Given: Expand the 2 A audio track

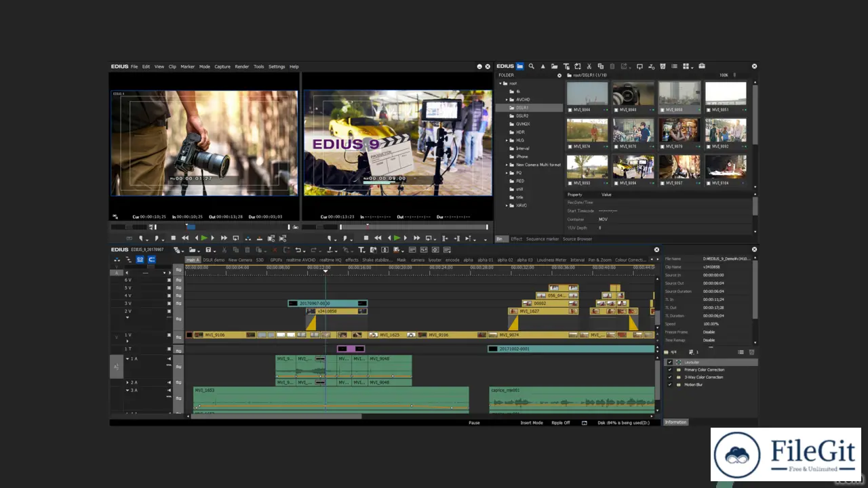Looking at the screenshot, I should click(127, 382).
